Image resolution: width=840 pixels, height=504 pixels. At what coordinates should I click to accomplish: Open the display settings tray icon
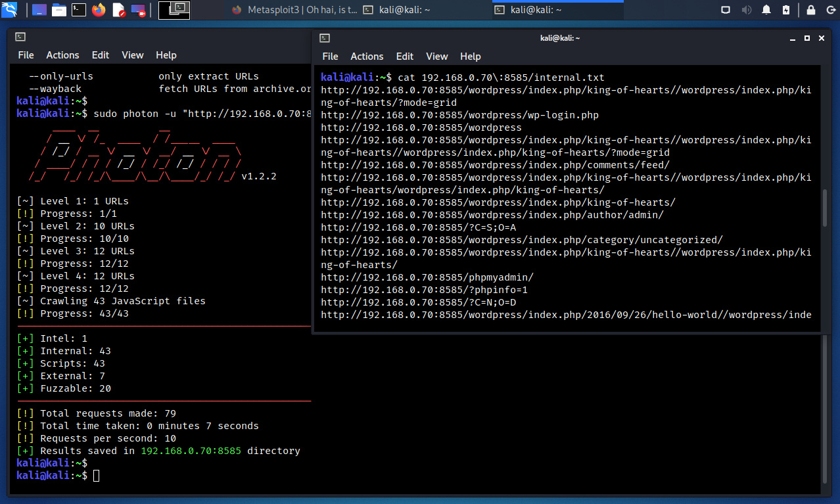coord(726,10)
